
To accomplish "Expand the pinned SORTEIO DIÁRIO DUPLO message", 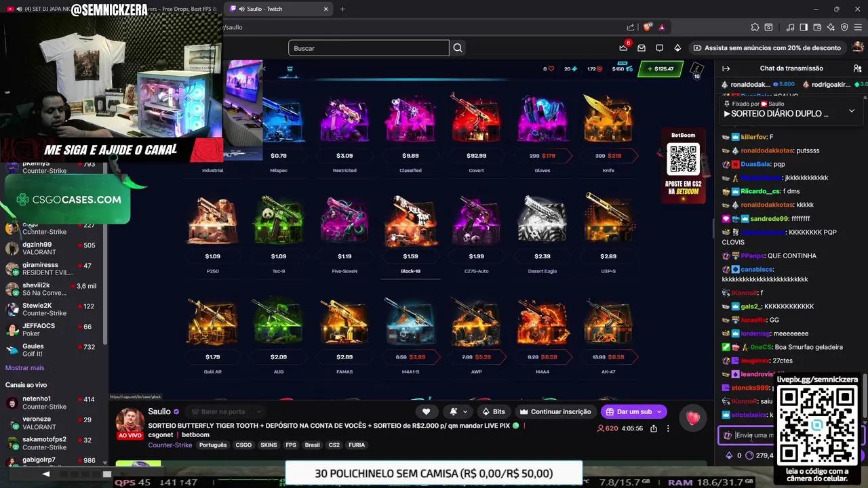I will [852, 110].
